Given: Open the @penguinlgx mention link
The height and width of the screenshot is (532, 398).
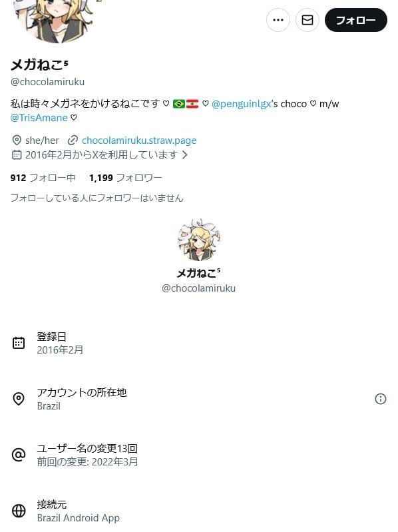Looking at the screenshot, I should click(241, 104).
